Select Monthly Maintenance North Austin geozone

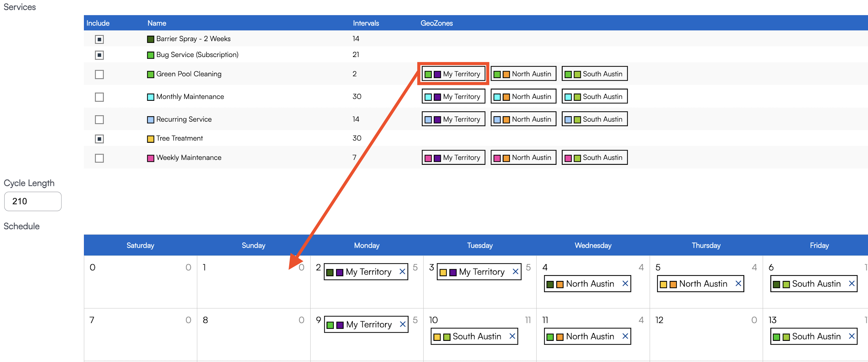point(523,97)
